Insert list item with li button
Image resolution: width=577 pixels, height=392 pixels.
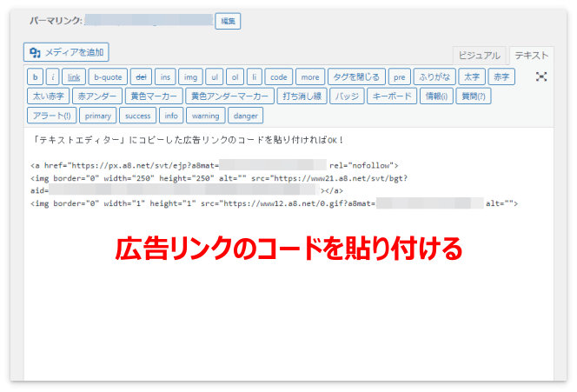255,77
